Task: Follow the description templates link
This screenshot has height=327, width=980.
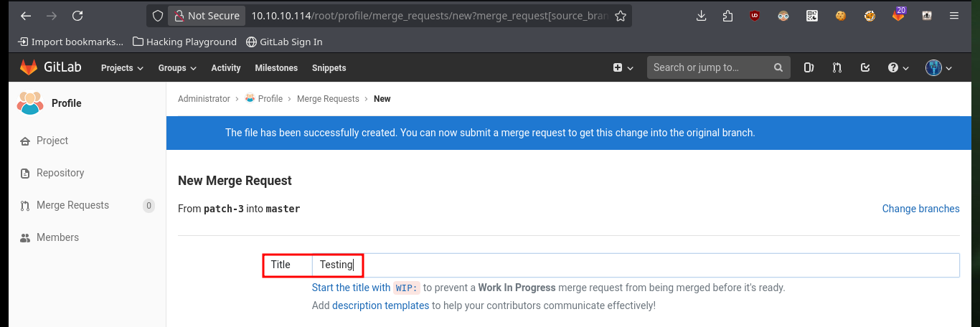Action: click(x=380, y=305)
